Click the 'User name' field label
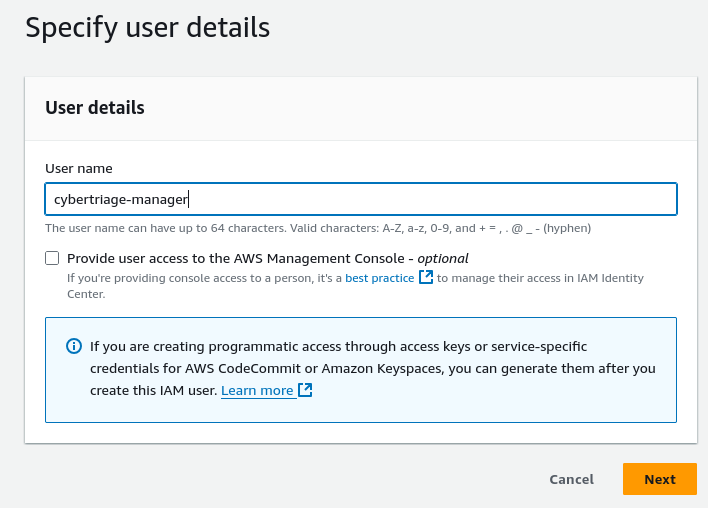Viewport: 708px width, 508px height. (79, 169)
